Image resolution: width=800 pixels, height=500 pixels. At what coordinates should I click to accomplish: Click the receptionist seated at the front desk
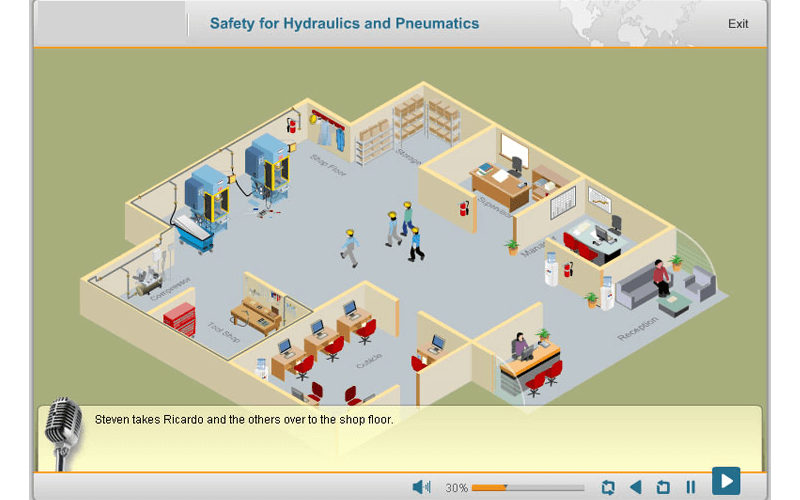(520, 346)
